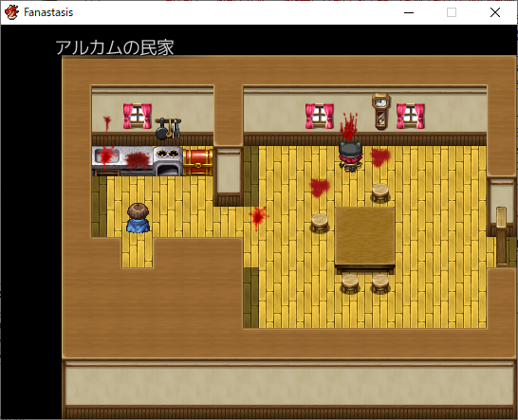The image size is (518, 420).
Task: Click the red-haired character with black hat
Action: [350, 156]
